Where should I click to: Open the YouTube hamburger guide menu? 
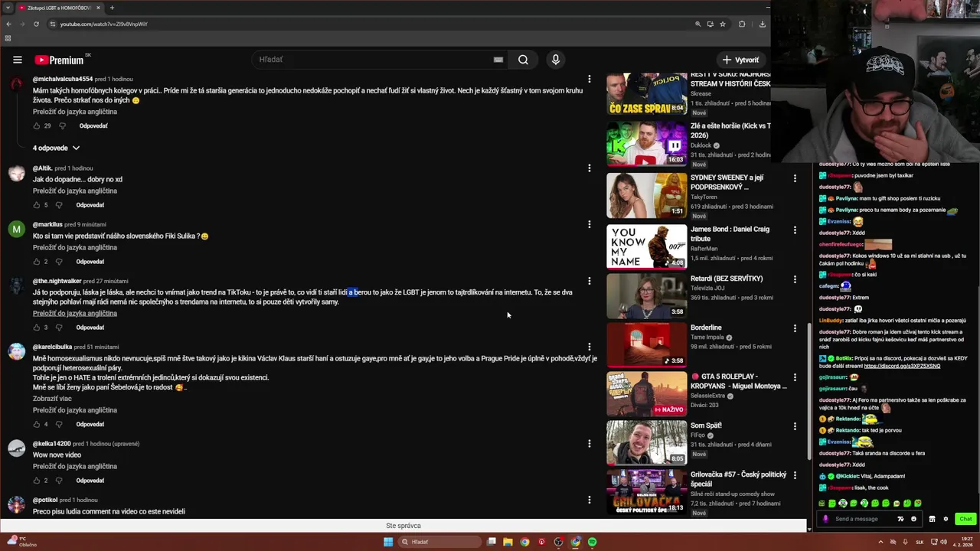pos(17,60)
